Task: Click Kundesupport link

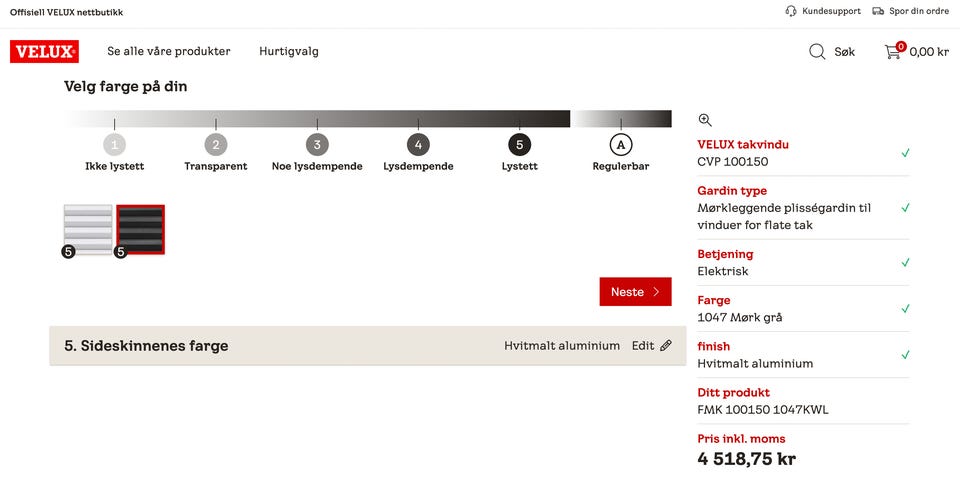Action: click(831, 11)
